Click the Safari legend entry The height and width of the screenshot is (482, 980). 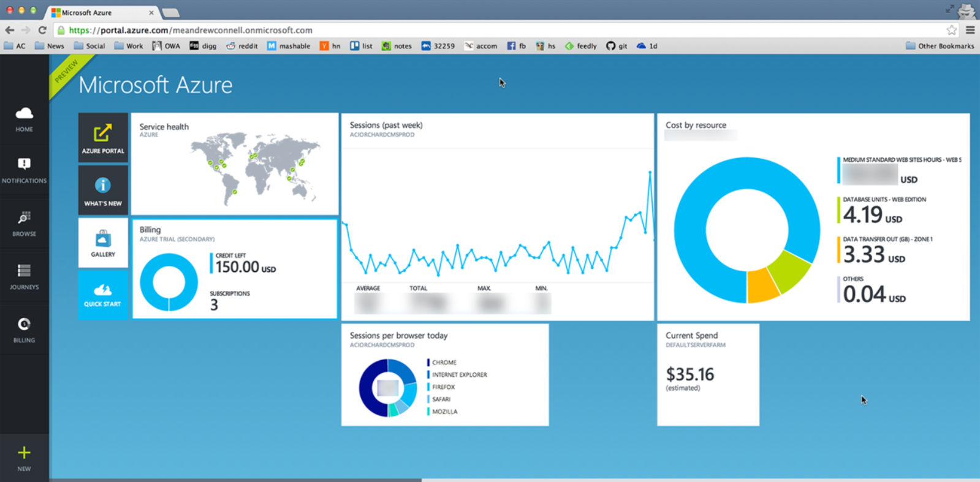pos(439,399)
